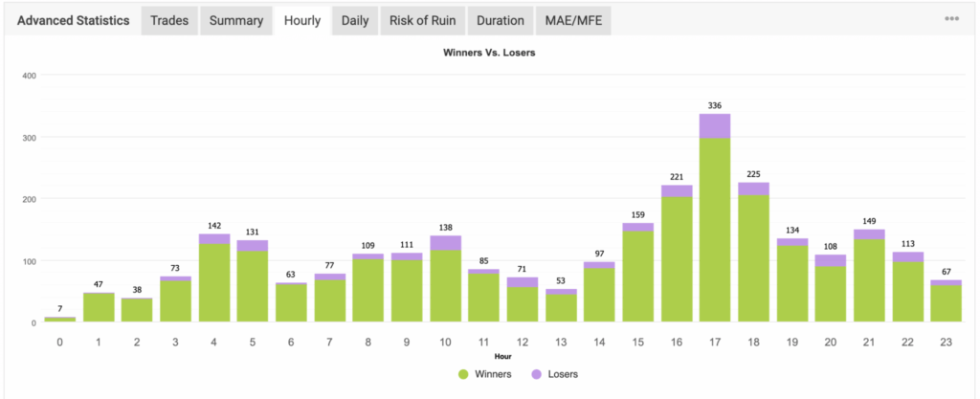Open the MAE/MFE tab
The image size is (980, 399).
pos(573,21)
